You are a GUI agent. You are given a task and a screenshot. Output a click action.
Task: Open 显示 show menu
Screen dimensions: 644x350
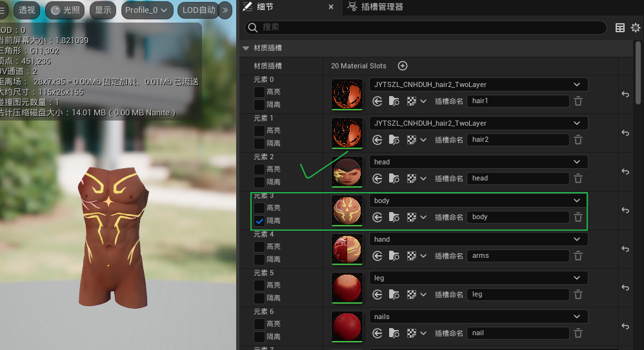103,10
